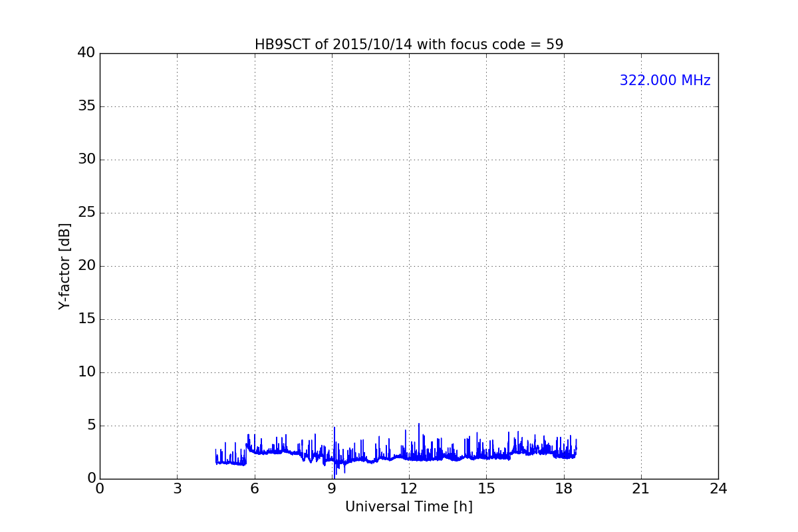Click x-axis tick label 12
The width and height of the screenshot is (798, 532).
pyautogui.click(x=409, y=489)
